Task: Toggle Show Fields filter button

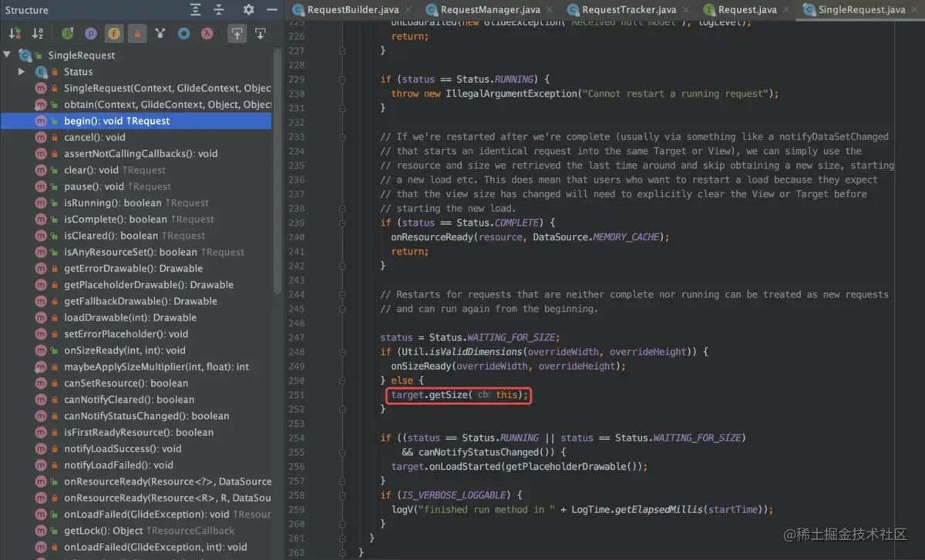Action: point(114,34)
